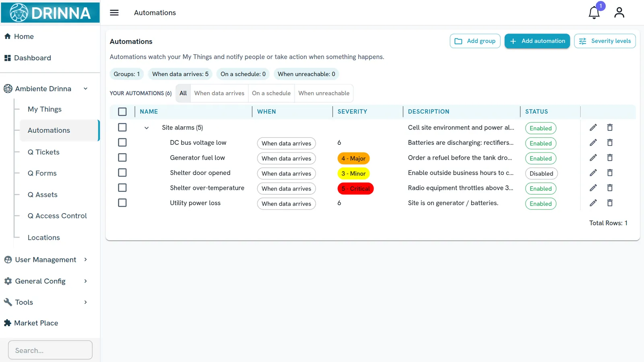Open the hamburger menu icon
The image size is (644, 362).
[114, 12]
